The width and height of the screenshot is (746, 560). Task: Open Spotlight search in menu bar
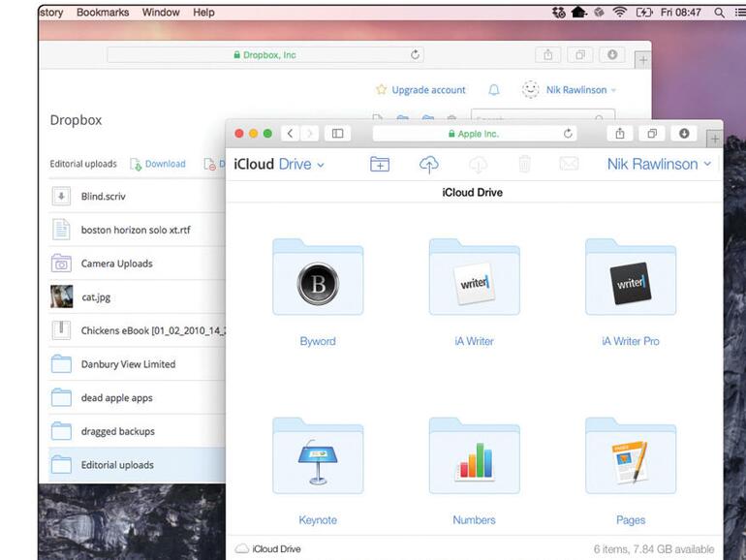(719, 13)
